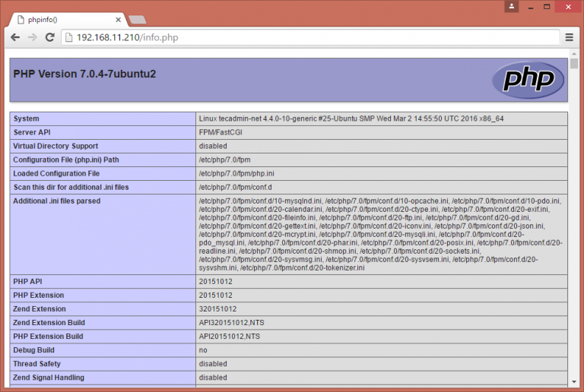Open the Chrome hamburger menu
The width and height of the screenshot is (584, 392).
569,36
